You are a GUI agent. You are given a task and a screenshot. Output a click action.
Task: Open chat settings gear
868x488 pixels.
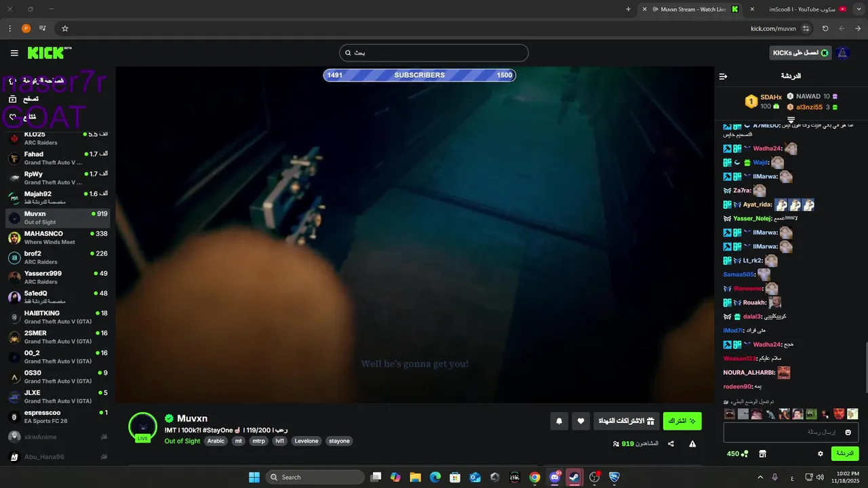pyautogui.click(x=821, y=453)
